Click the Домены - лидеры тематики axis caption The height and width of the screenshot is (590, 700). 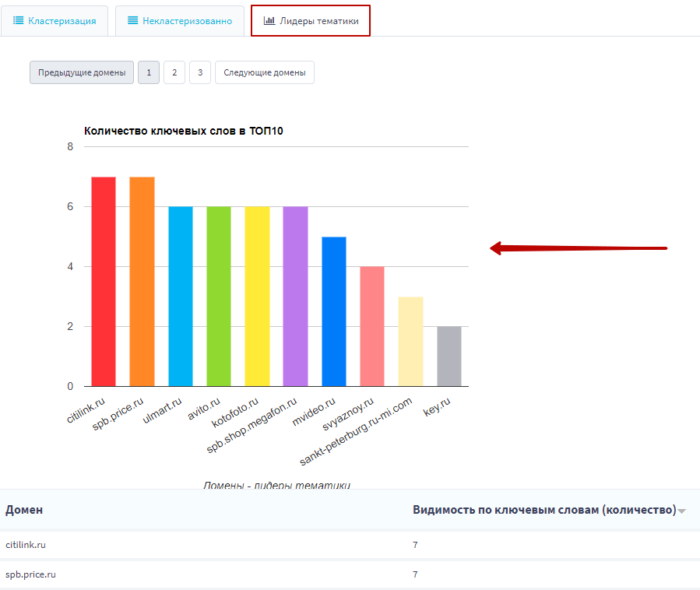click(x=276, y=485)
